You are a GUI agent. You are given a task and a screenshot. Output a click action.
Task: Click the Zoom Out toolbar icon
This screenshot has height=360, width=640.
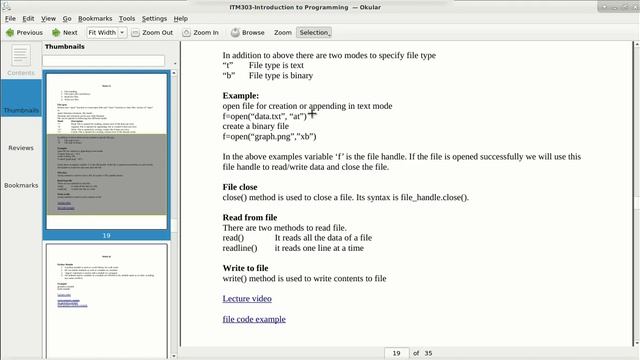tap(136, 33)
